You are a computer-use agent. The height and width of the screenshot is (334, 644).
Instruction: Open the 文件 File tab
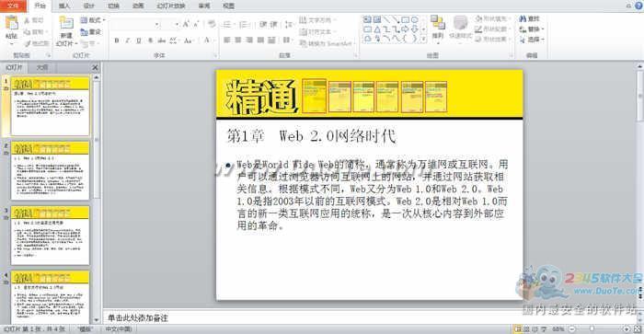(13, 6)
